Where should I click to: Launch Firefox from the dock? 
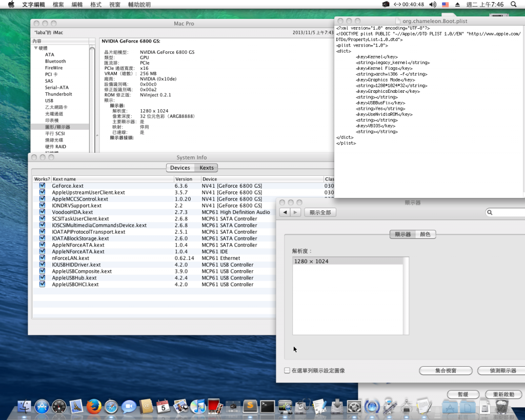(94, 407)
